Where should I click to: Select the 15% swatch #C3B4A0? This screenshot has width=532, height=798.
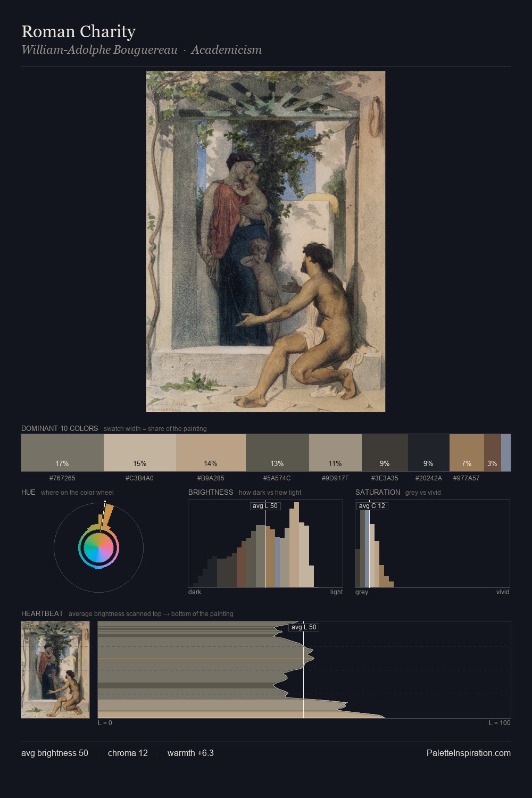click(x=140, y=453)
